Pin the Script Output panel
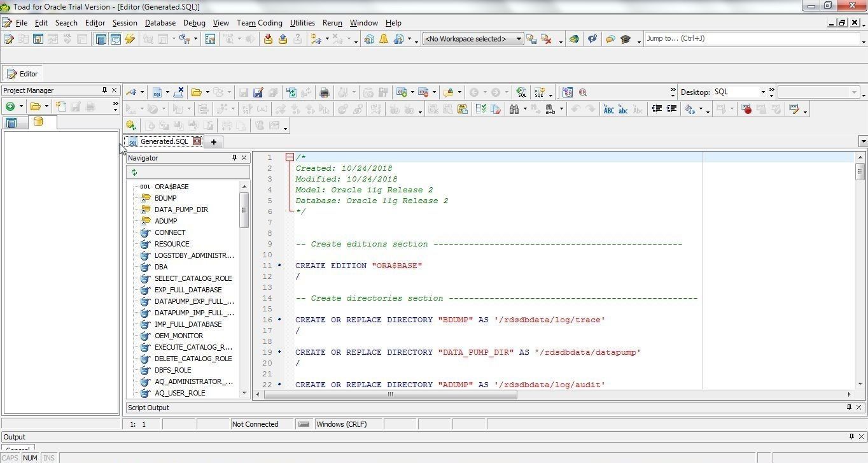This screenshot has width=868, height=463. pos(848,408)
